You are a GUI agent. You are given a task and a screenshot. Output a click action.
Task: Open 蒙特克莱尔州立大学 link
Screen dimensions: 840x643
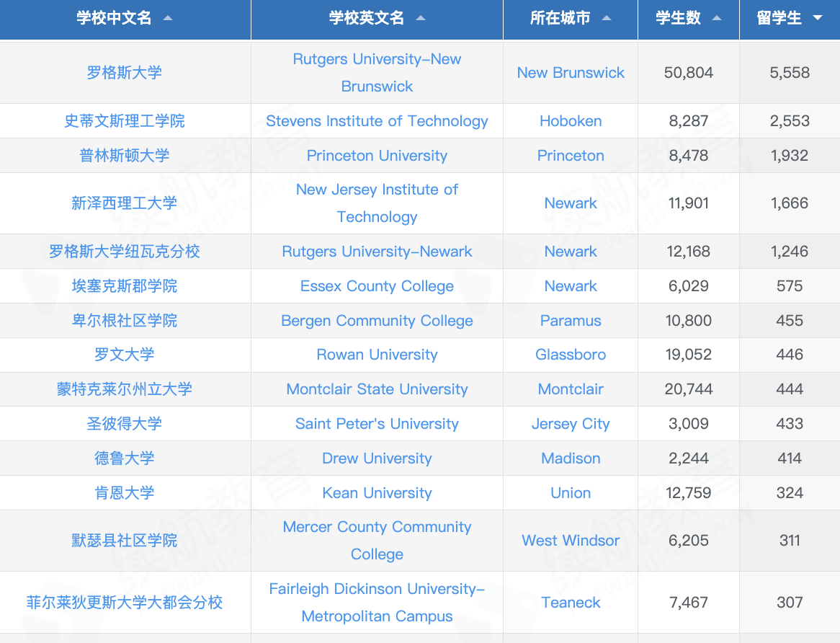coord(125,389)
